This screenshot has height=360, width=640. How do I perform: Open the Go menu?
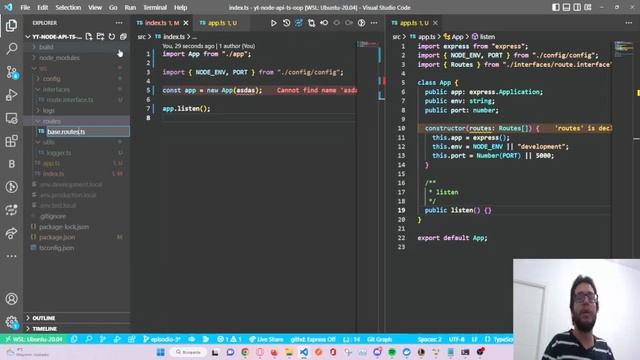[x=113, y=7]
